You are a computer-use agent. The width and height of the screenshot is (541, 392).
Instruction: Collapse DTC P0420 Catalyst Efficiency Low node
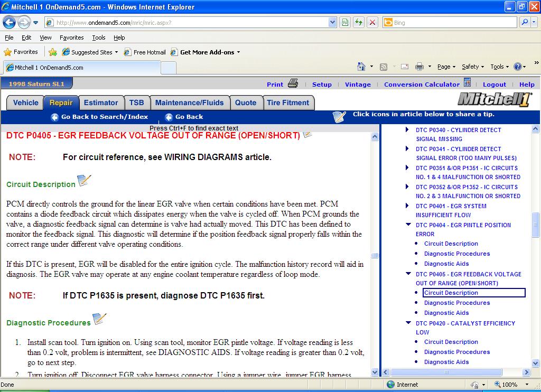click(x=408, y=323)
